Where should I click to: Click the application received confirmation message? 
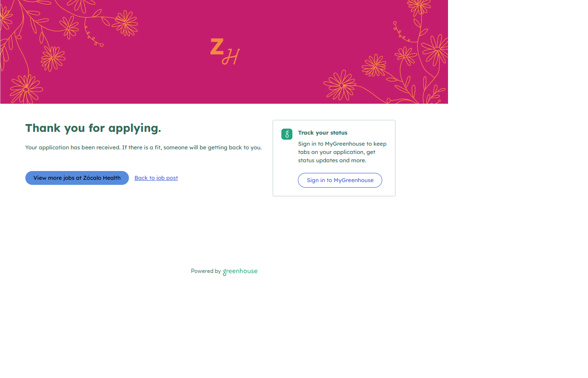coord(143,148)
